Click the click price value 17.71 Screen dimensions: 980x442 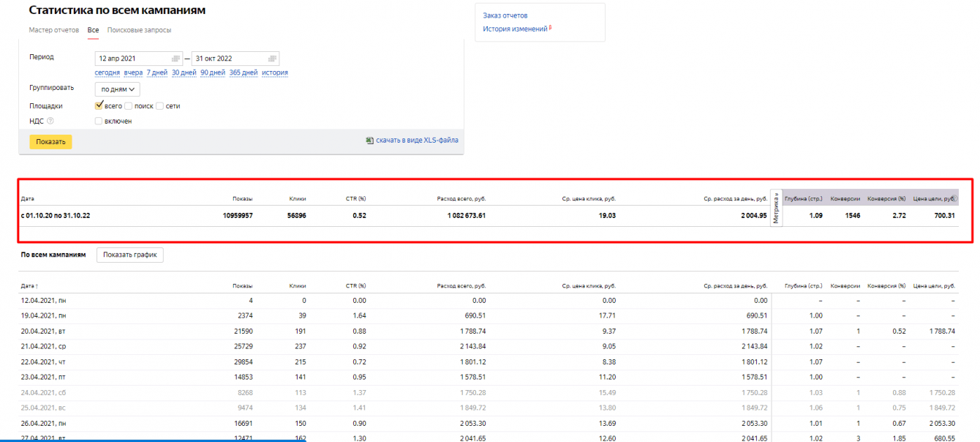point(608,315)
